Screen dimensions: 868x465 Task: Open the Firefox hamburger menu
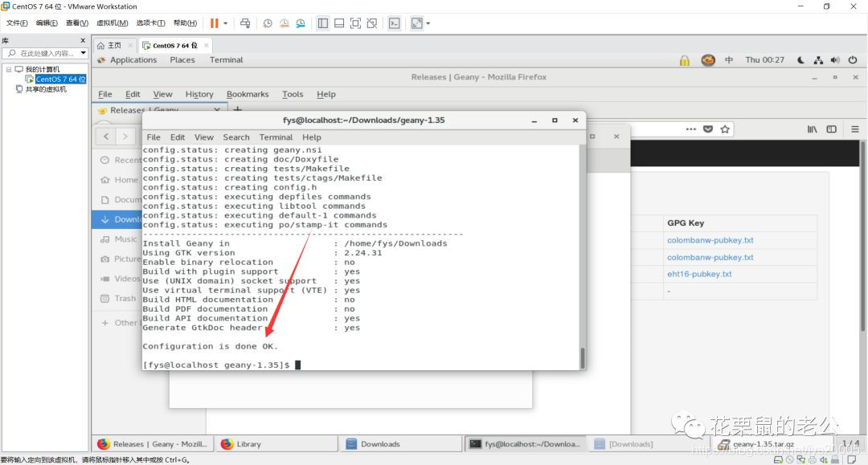tap(855, 128)
